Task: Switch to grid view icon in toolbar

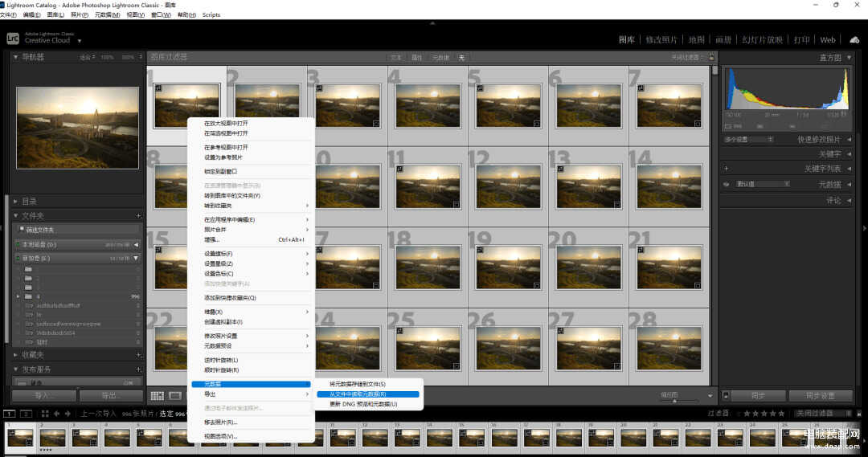Action: (x=158, y=396)
